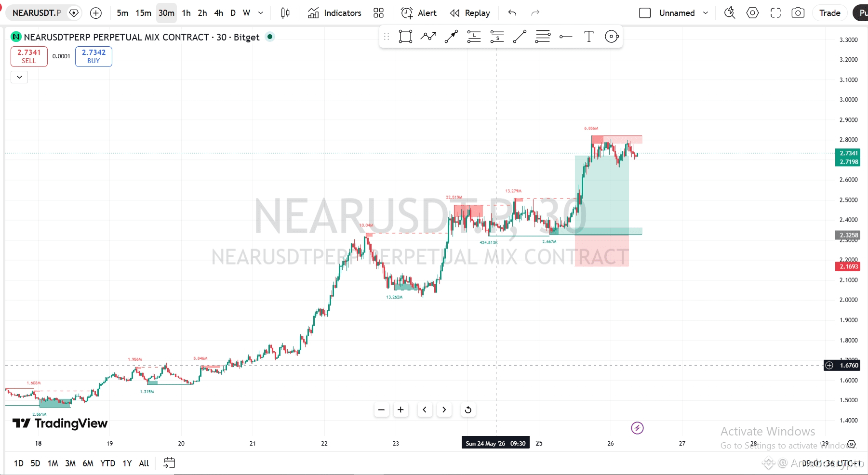Take a chart snapshot with camera icon
This screenshot has height=475, width=868.
(798, 13)
